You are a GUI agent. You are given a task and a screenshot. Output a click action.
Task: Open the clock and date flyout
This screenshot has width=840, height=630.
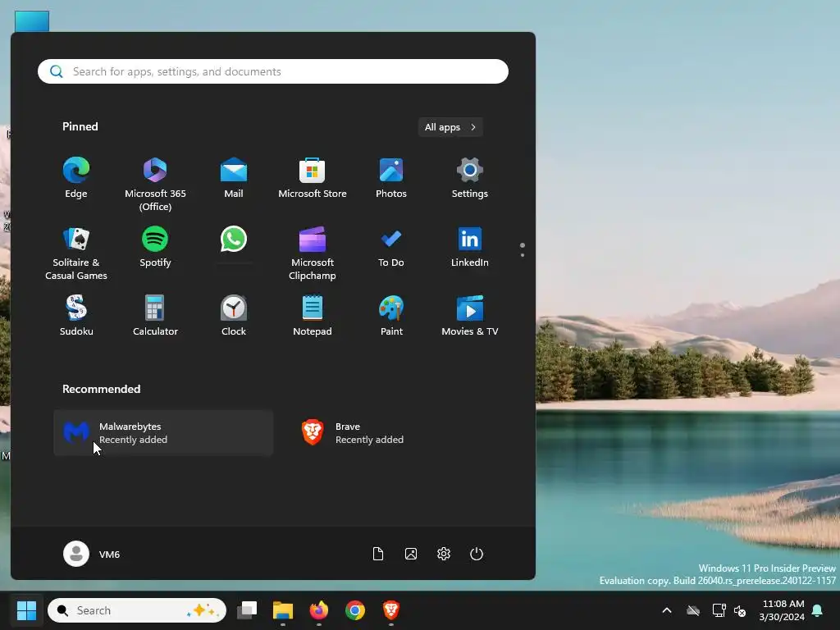782,610
